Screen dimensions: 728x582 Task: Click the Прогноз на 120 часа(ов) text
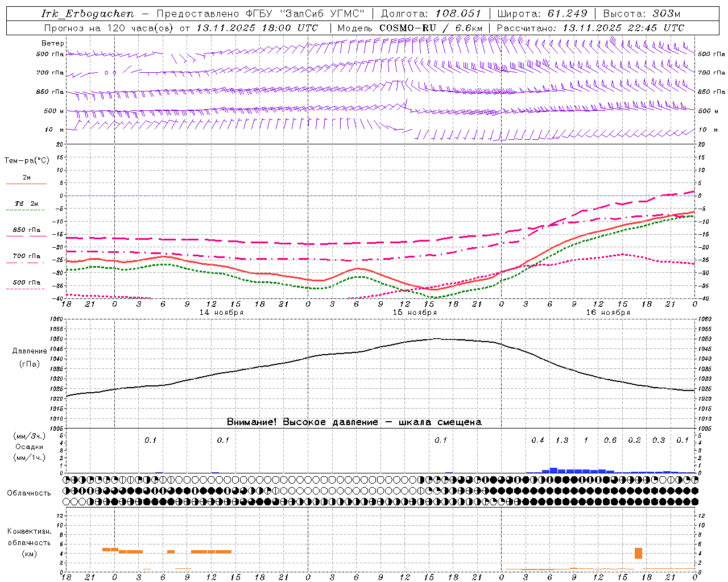coord(110,28)
